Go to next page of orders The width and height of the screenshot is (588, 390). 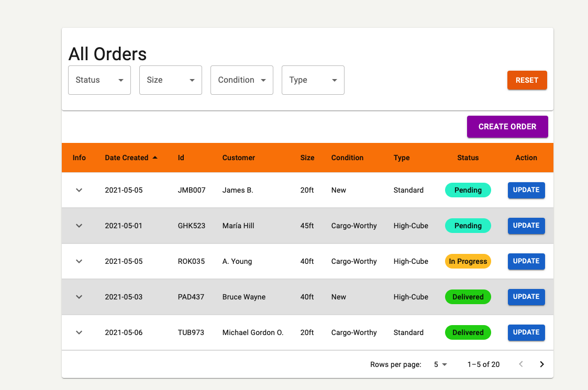(542, 364)
